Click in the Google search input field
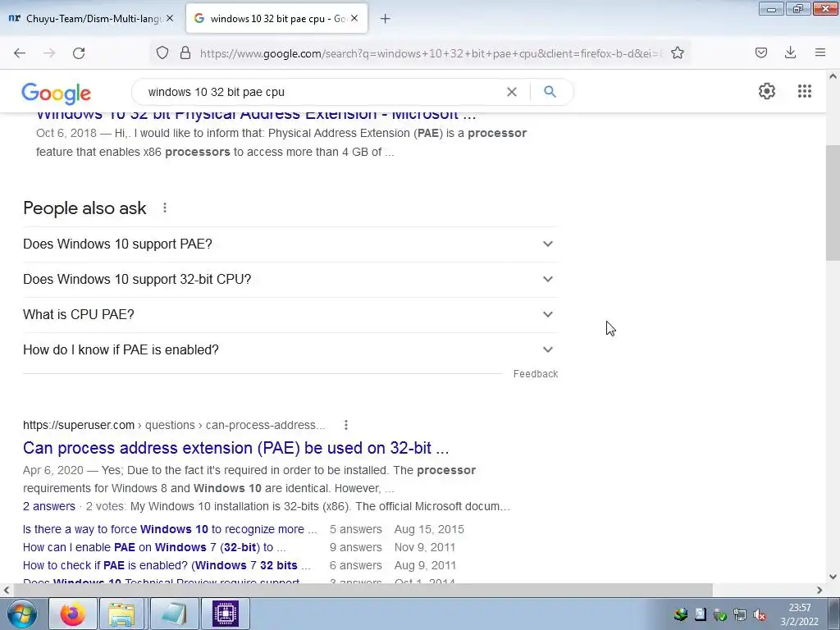Image resolution: width=840 pixels, height=630 pixels. pyautogui.click(x=322, y=92)
